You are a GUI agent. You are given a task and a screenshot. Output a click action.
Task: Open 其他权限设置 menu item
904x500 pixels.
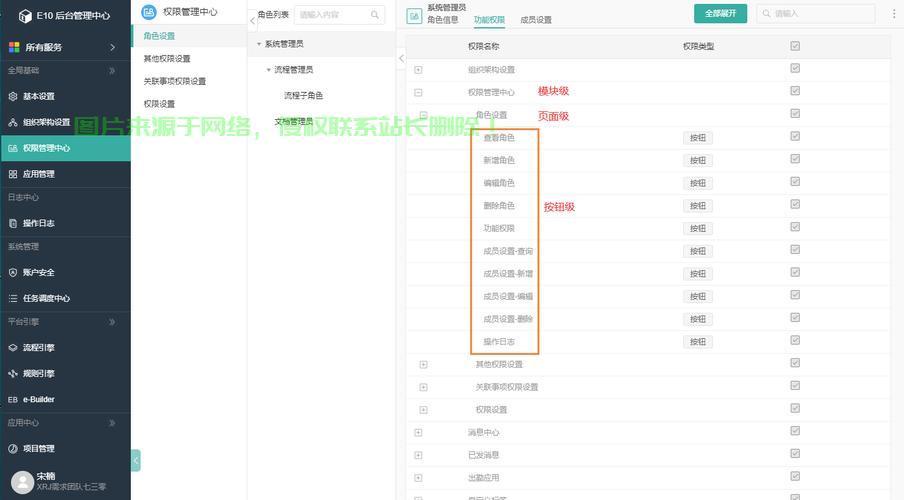(167, 59)
